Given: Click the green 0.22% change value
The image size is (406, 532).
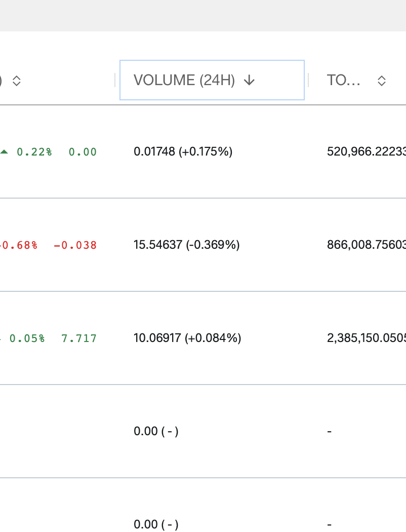Looking at the screenshot, I should (34, 152).
